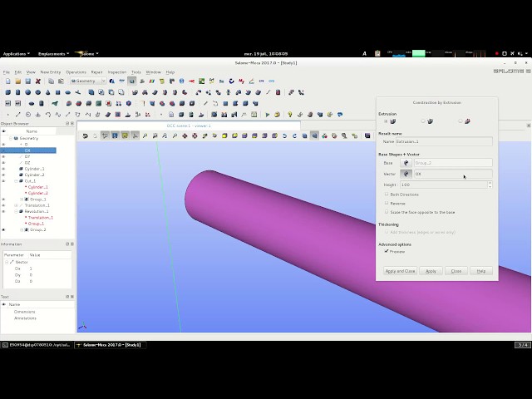
Task: Select the second extrusion mode radio button
Action: click(x=423, y=121)
